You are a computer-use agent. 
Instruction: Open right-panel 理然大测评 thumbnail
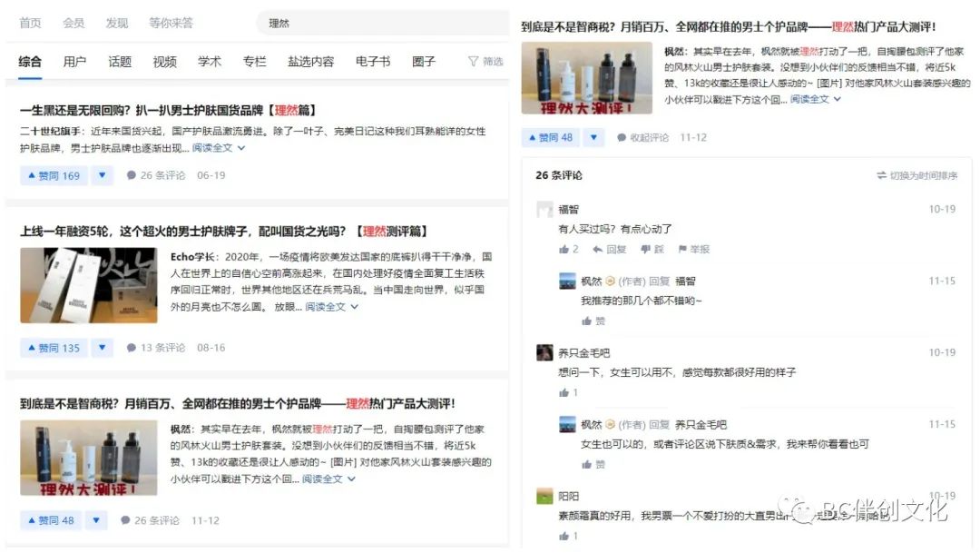(x=587, y=78)
